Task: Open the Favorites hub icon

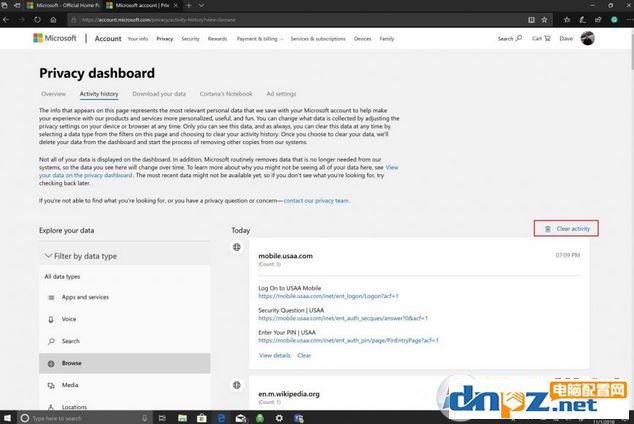Action: [x=567, y=19]
